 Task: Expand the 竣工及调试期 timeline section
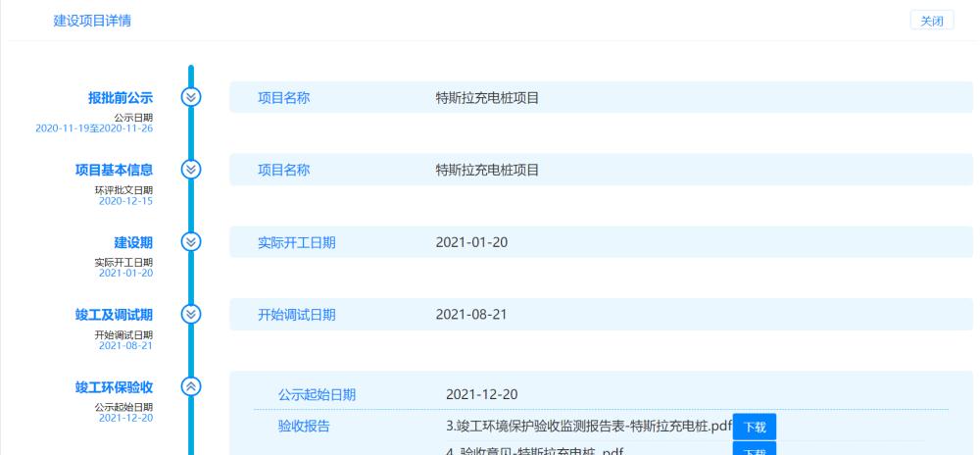191,314
